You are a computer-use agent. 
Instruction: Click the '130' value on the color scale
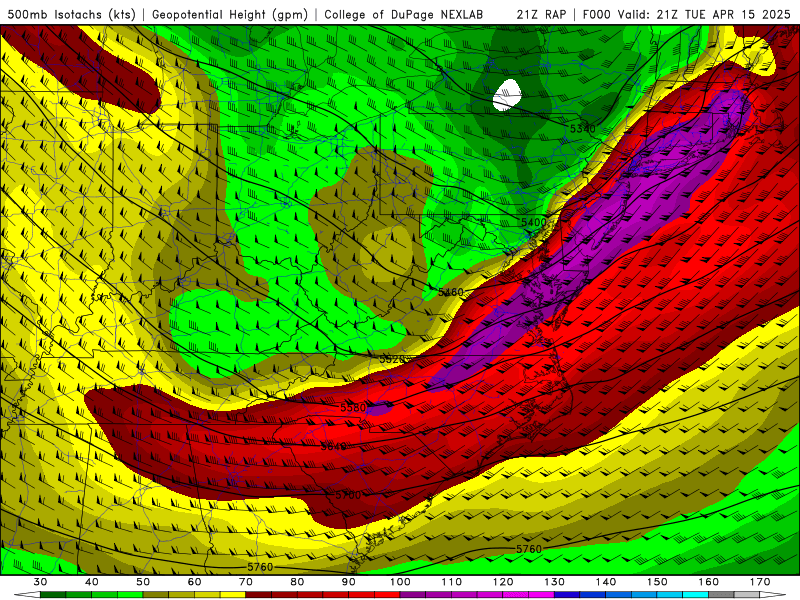tap(555, 582)
